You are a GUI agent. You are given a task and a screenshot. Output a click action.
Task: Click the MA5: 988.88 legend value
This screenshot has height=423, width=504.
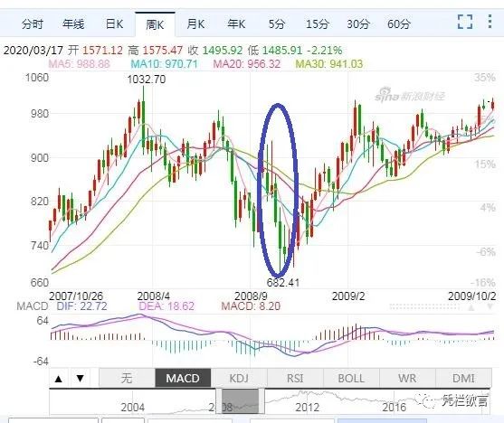79,64
